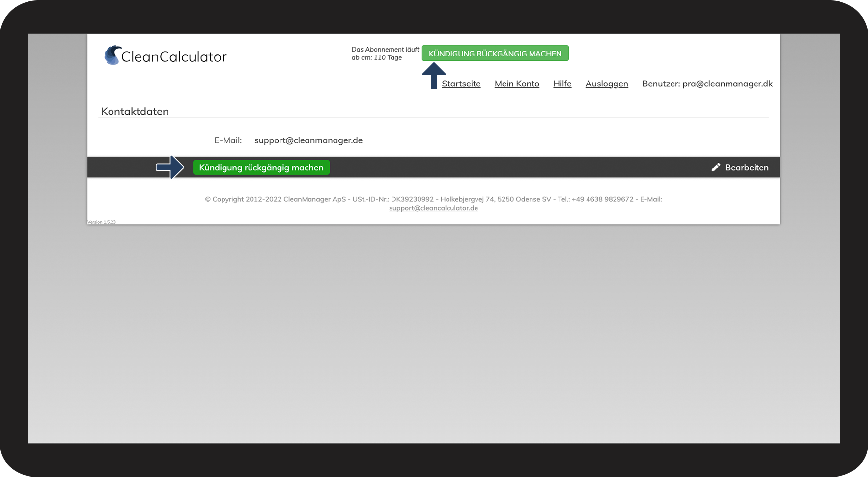Select the Benutzer: pra@cleanmanager.dk text
The width and height of the screenshot is (868, 477).
point(707,84)
